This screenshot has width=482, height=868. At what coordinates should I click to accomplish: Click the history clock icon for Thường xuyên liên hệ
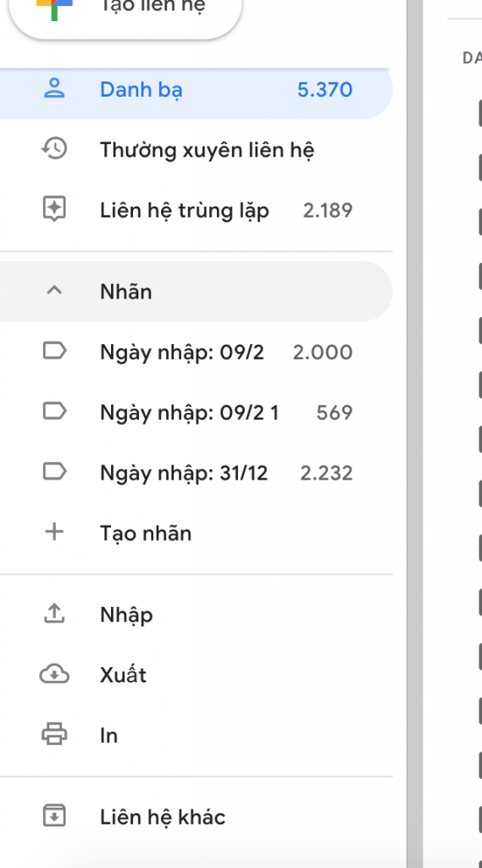click(x=54, y=149)
